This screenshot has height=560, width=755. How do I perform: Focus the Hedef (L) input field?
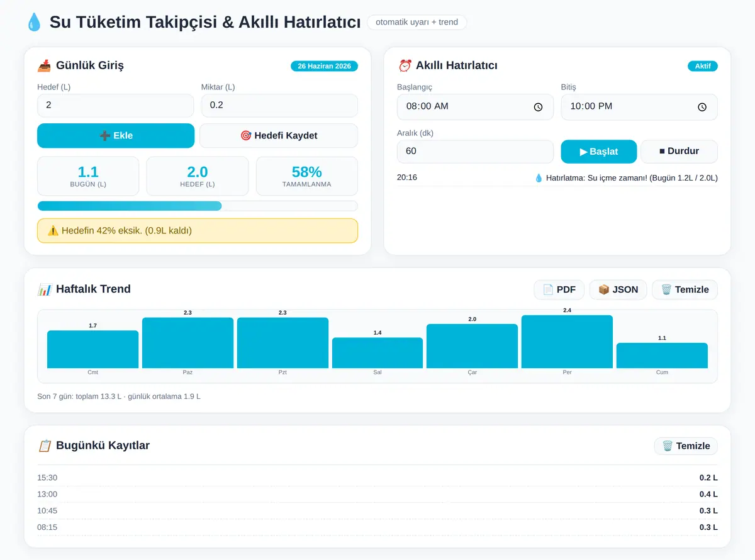click(x=116, y=106)
